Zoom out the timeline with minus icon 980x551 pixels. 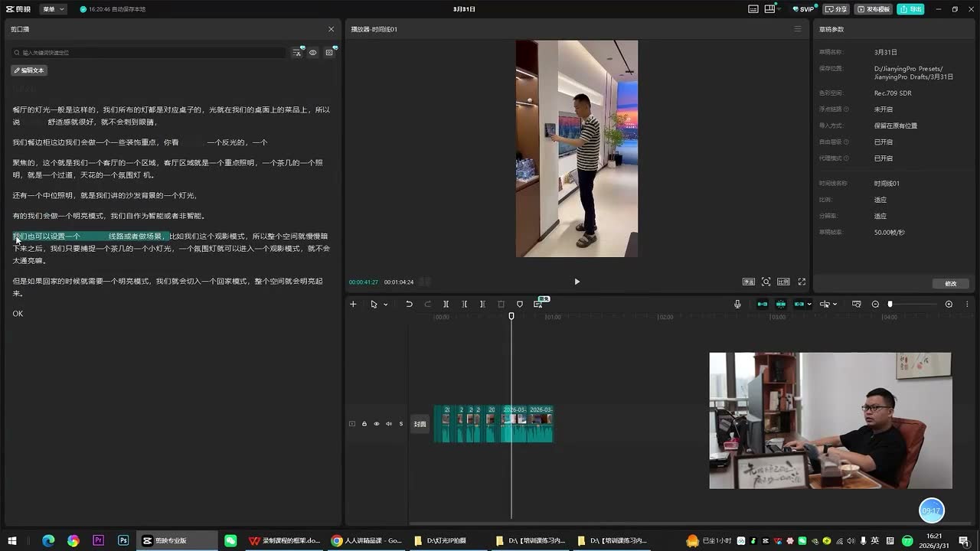tap(875, 304)
